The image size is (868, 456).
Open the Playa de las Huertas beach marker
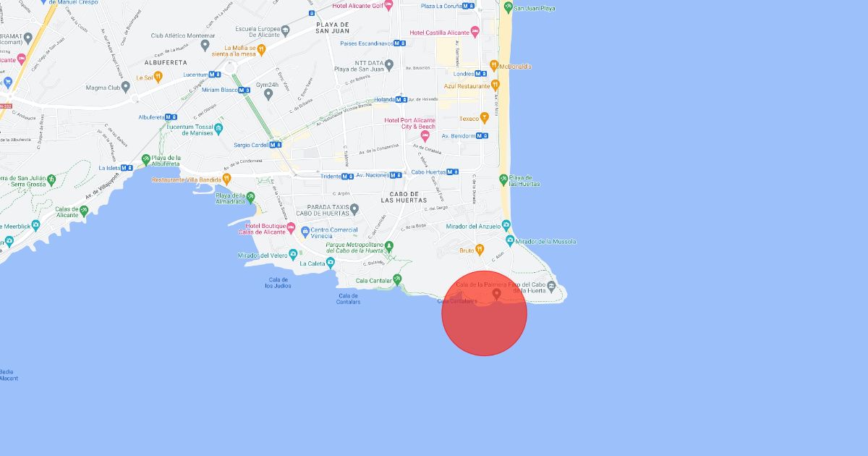[503, 180]
